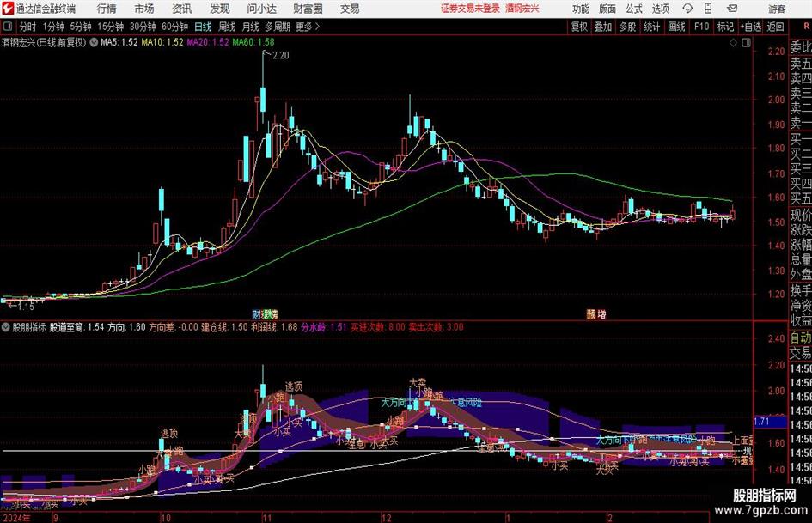Open the mobile phone icon in title bar
Viewport: 812px width, 523px height.
pyautogui.click(x=708, y=9)
